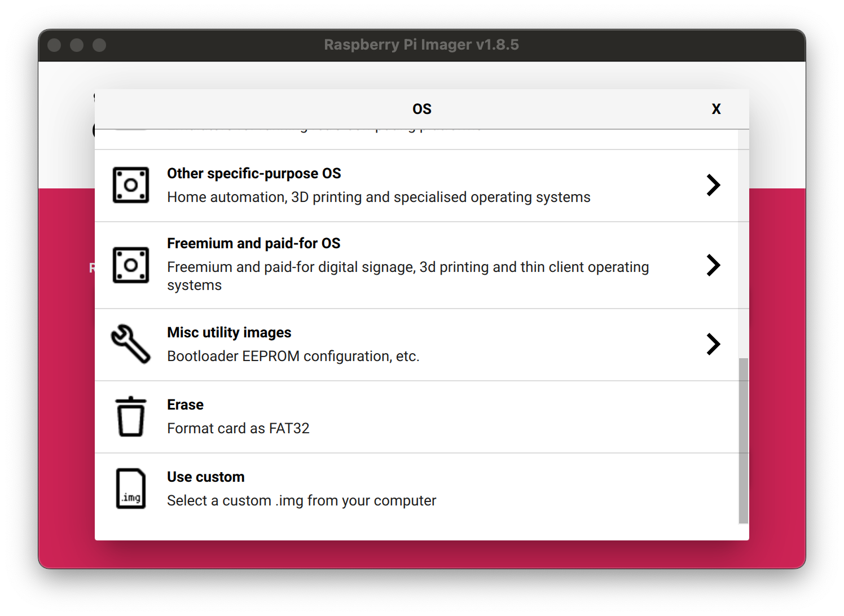Click the red close window button
The height and width of the screenshot is (616, 844).
pyautogui.click(x=54, y=45)
